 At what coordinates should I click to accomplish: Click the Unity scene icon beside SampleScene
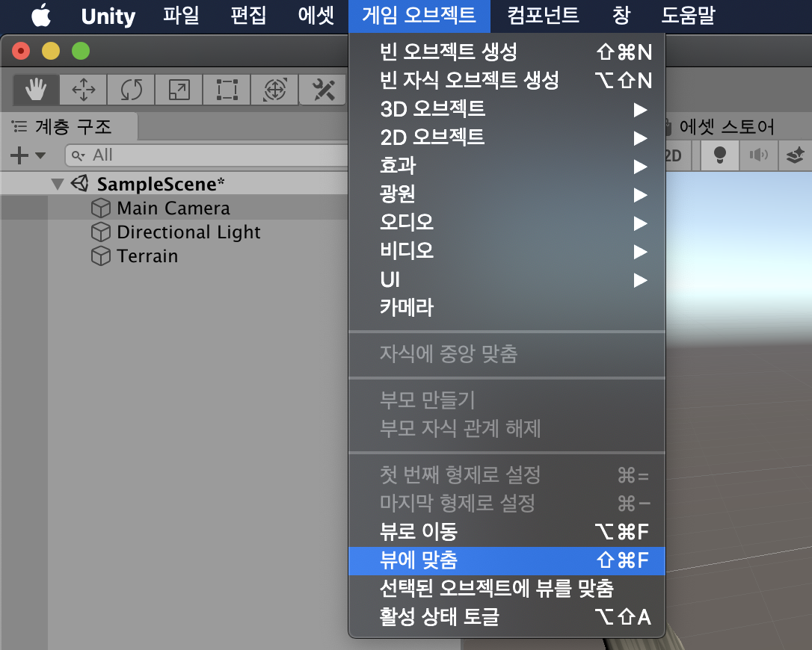click(x=80, y=183)
